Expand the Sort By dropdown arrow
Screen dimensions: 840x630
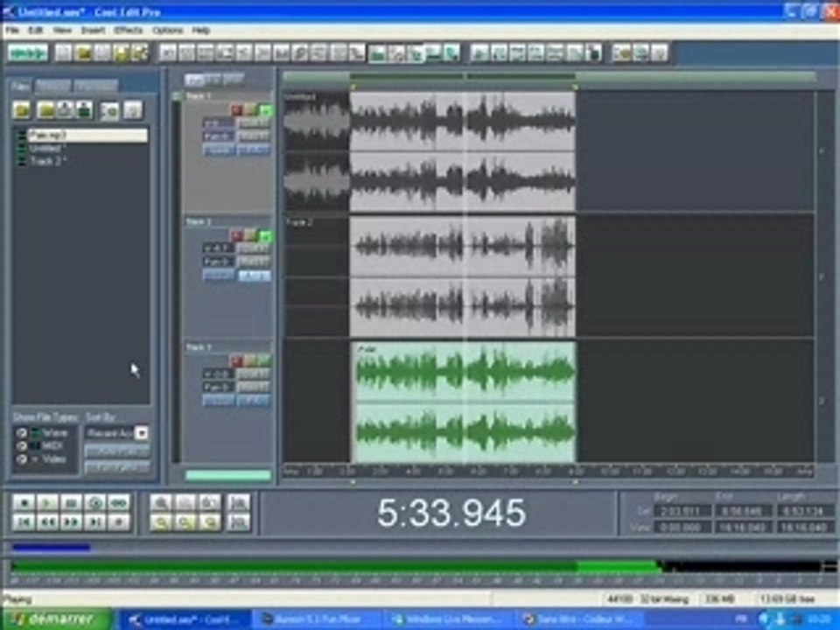coord(142,433)
